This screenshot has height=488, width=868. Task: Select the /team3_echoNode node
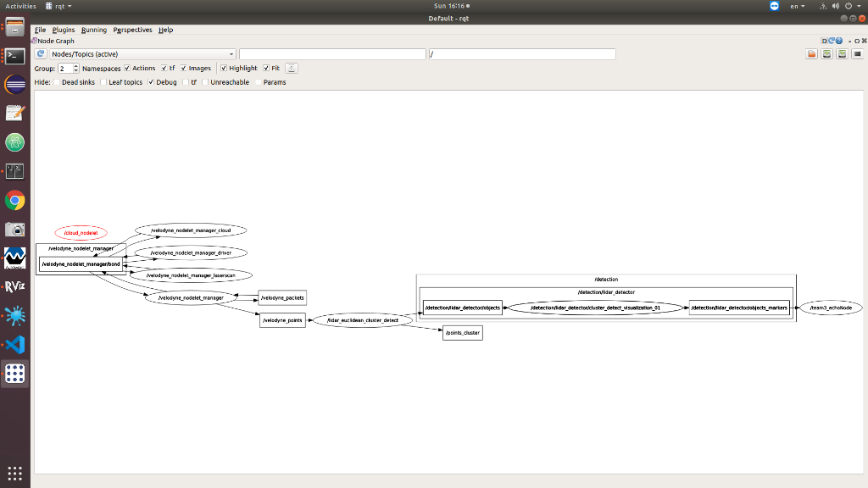tap(831, 308)
